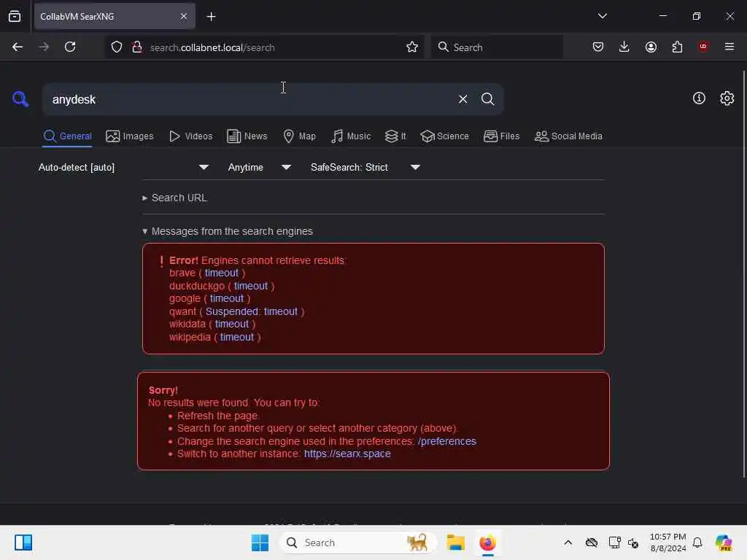Open browser extensions puzzle icon
Screen dimensions: 747x560
coord(677,47)
